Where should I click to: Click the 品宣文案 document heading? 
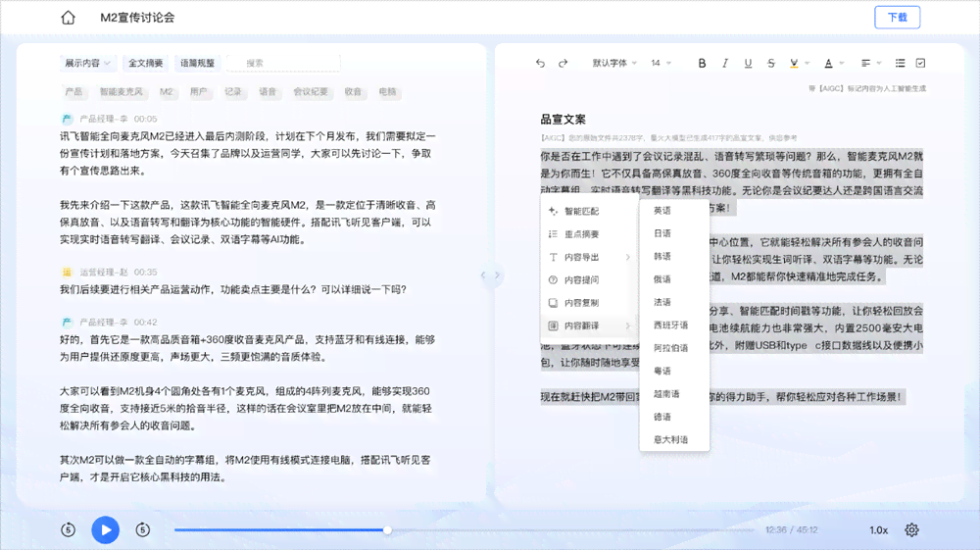click(563, 120)
